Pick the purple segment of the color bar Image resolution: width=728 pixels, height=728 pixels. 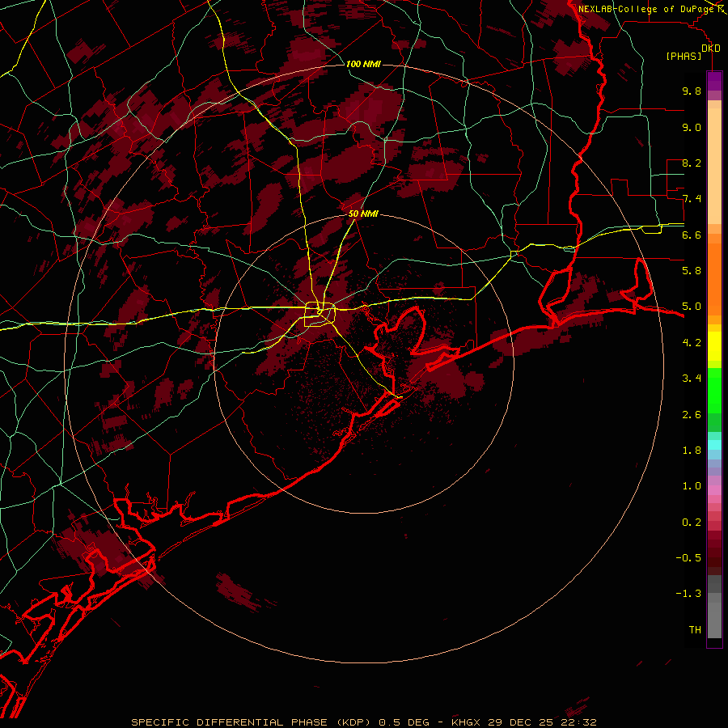pos(714,81)
